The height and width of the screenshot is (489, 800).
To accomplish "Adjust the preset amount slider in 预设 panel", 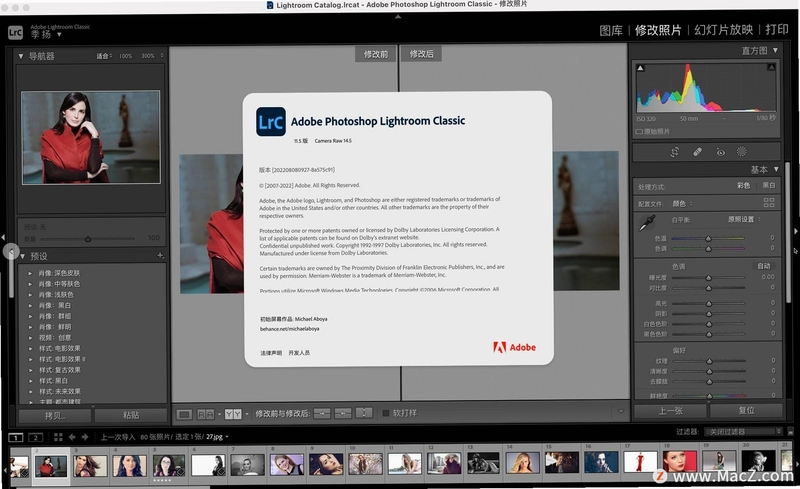I will 88,239.
